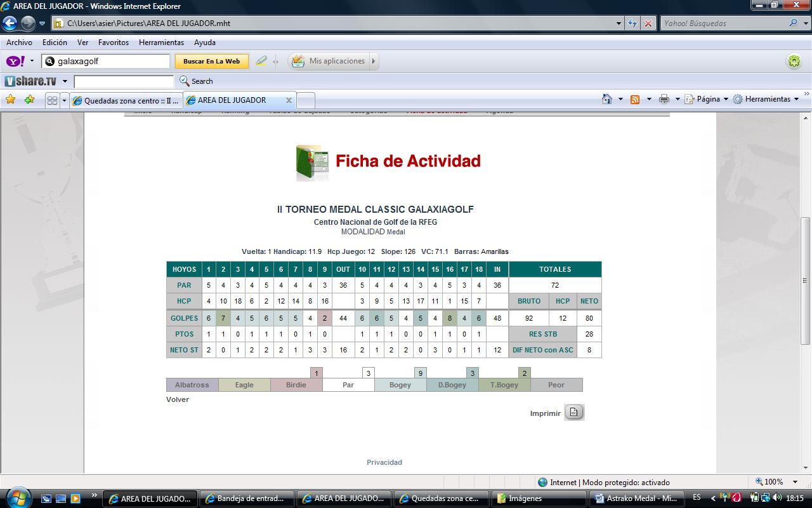The height and width of the screenshot is (508, 812).
Task: Launch the media player quick launch icon
Action: pyautogui.click(x=75, y=498)
